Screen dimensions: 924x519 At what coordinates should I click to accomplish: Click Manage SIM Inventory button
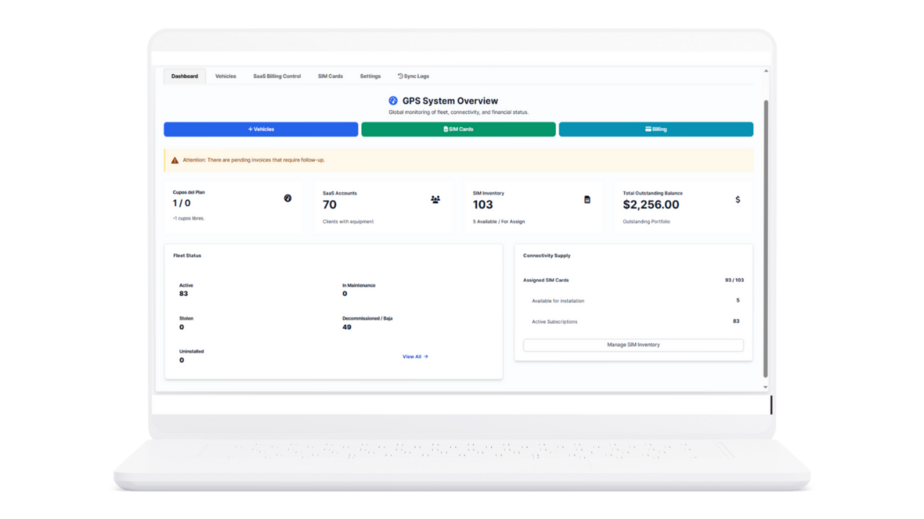pyautogui.click(x=633, y=345)
